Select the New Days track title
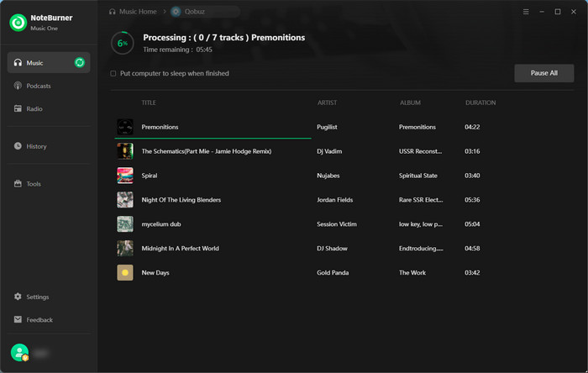Viewport: 588px width, 373px height. coord(155,272)
